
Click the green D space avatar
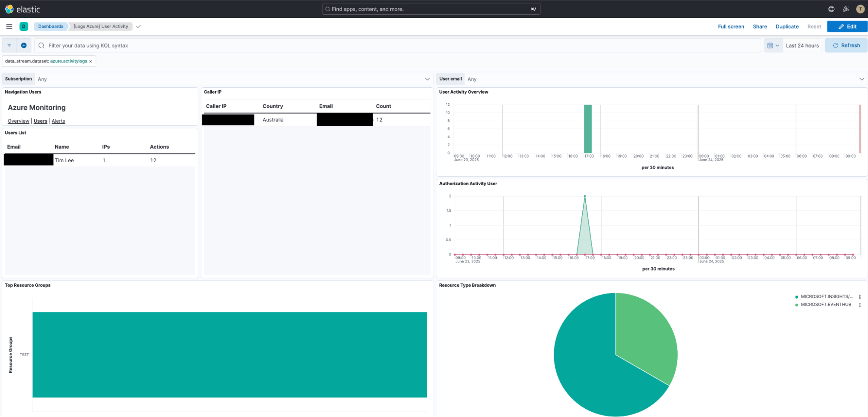pyautogui.click(x=24, y=26)
